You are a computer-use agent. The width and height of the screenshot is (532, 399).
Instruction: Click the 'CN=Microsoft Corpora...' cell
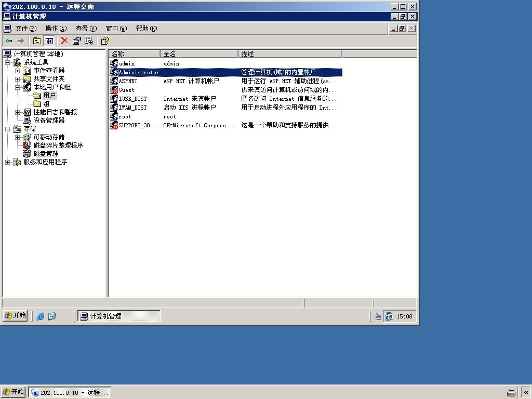(x=198, y=125)
